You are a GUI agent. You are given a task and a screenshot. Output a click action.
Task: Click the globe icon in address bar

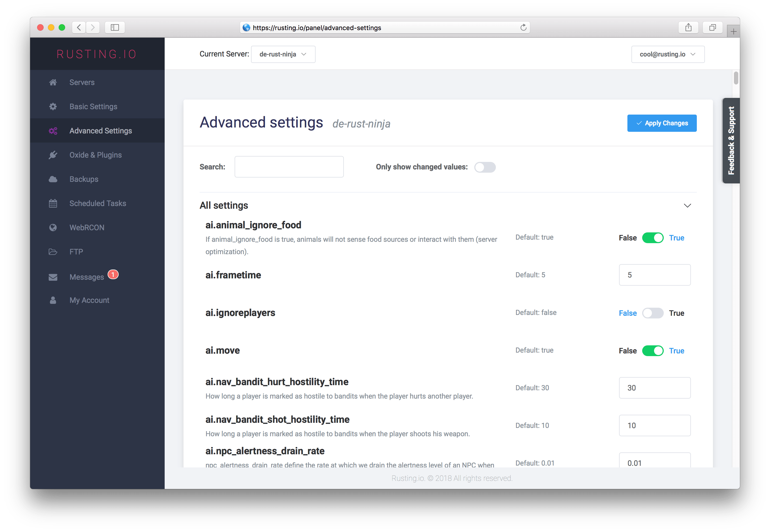[x=246, y=27]
